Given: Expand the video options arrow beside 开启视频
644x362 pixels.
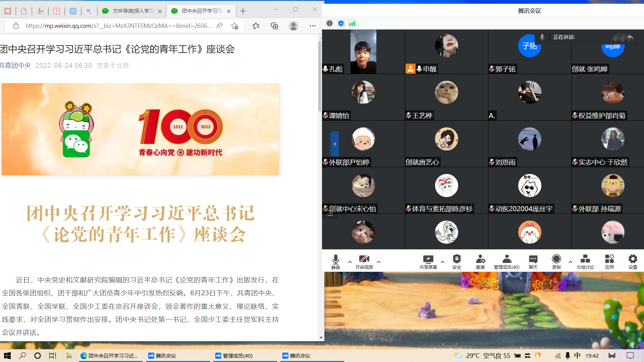Looking at the screenshot, I should tap(378, 262).
